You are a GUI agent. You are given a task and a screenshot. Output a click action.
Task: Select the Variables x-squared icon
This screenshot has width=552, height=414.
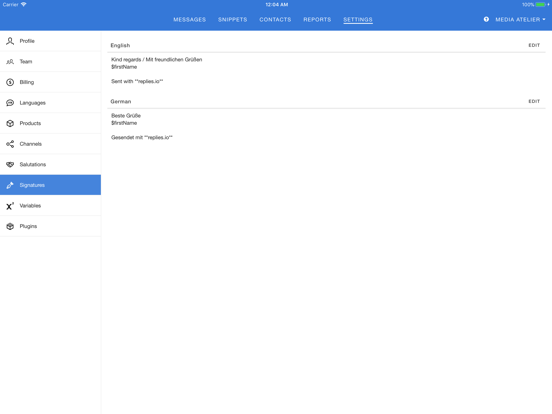click(x=10, y=206)
